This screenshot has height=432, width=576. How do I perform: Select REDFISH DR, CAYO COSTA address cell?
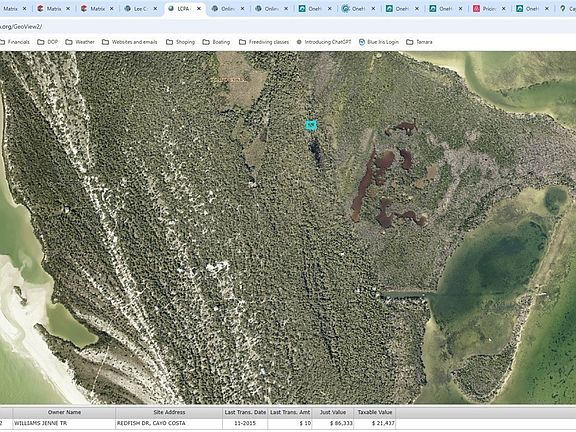point(169,424)
